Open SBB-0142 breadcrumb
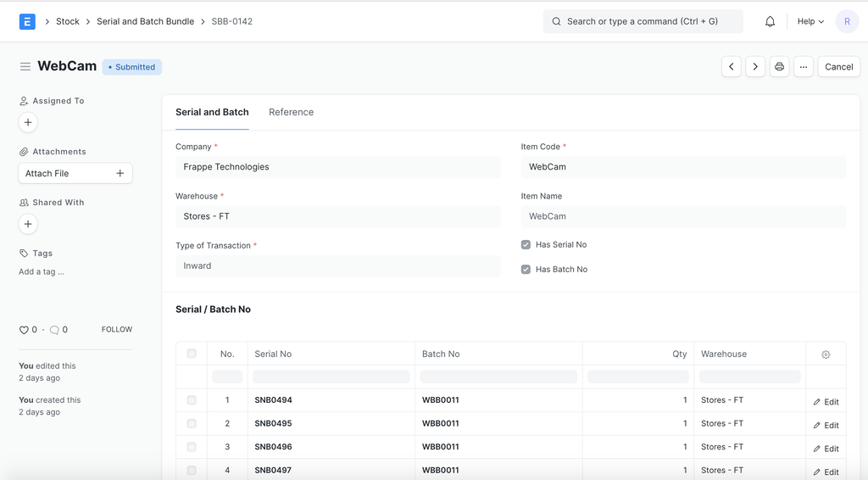 [232, 21]
